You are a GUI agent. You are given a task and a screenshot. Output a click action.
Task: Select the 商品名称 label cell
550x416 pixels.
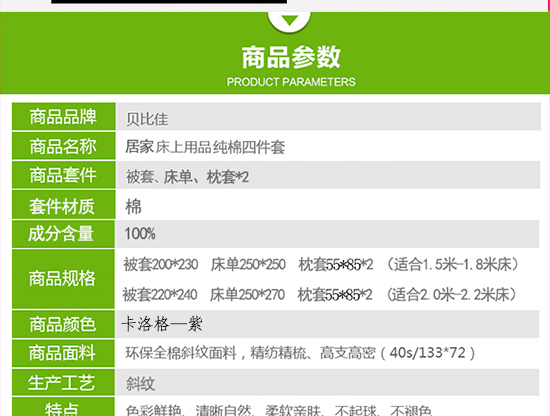click(63, 146)
